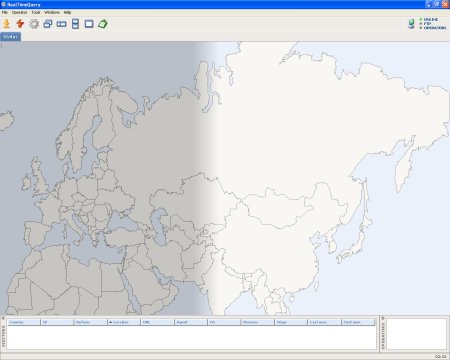Click the single window layout icon
Viewport: 450px width, 360px height.
pos(89,24)
